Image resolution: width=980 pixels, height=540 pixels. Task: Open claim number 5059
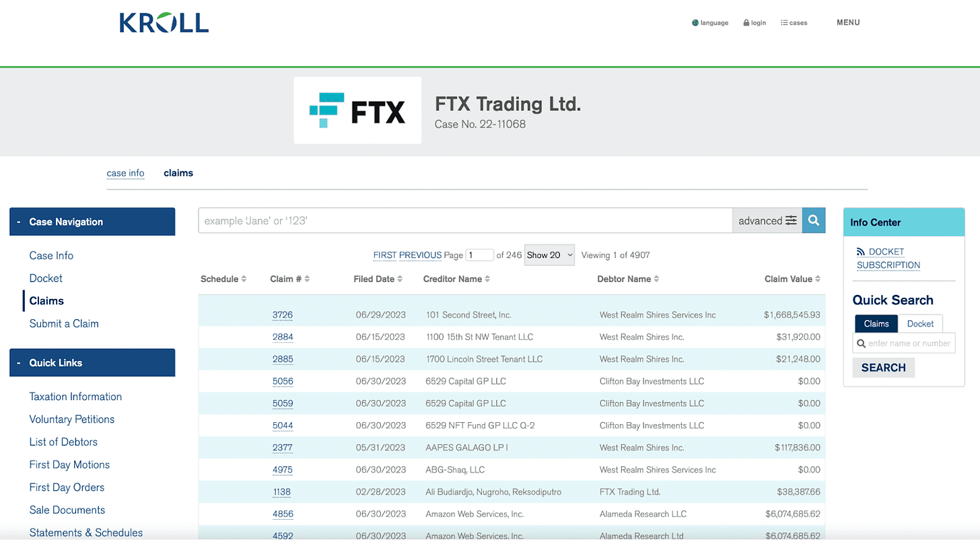tap(283, 403)
